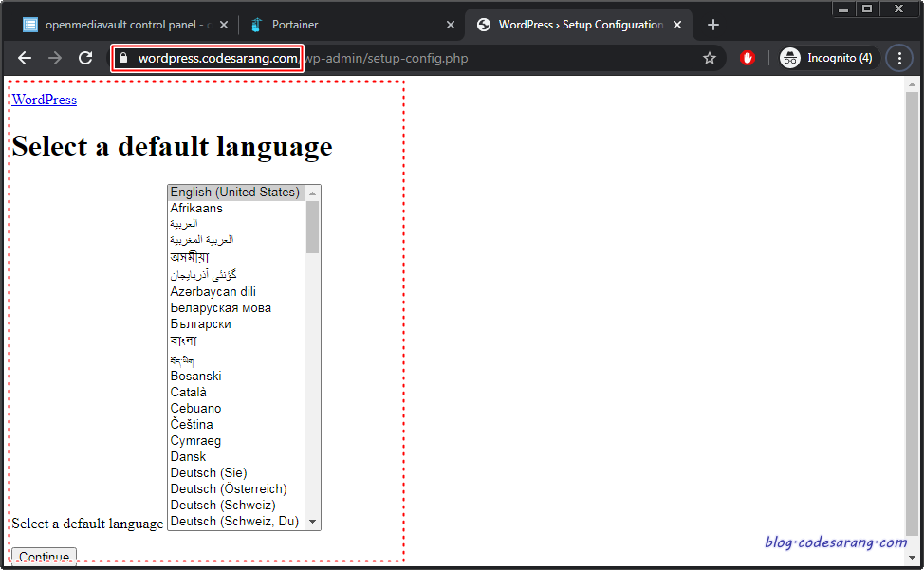Select Deutsch (Schweiz) option
This screenshot has width=924, height=570.
pyautogui.click(x=235, y=506)
